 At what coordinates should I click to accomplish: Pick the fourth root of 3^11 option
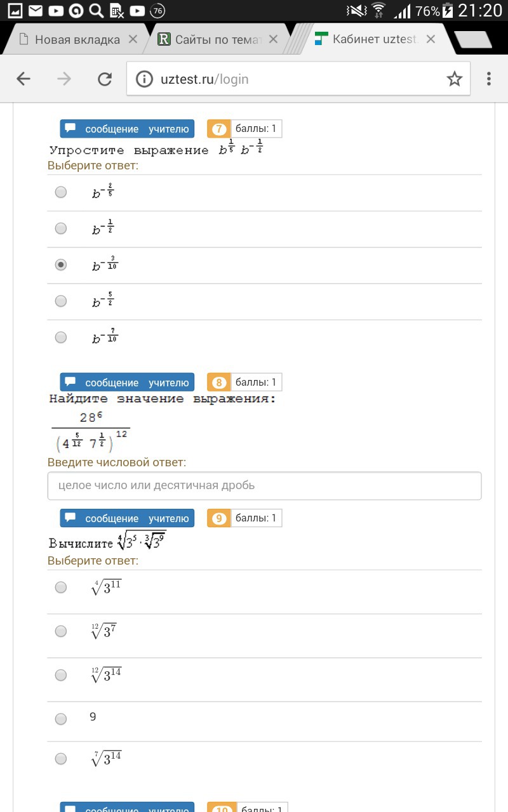point(61,587)
